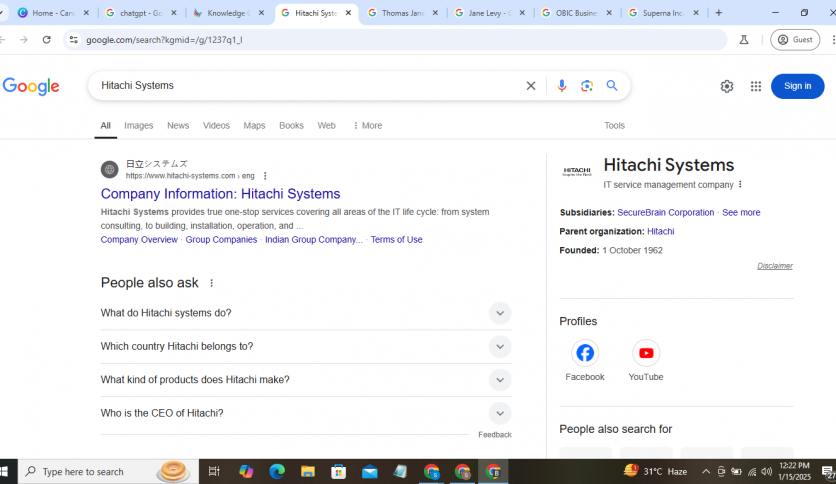Open site information icon in the address bar
The height and width of the screenshot is (484, 836).
tap(74, 39)
